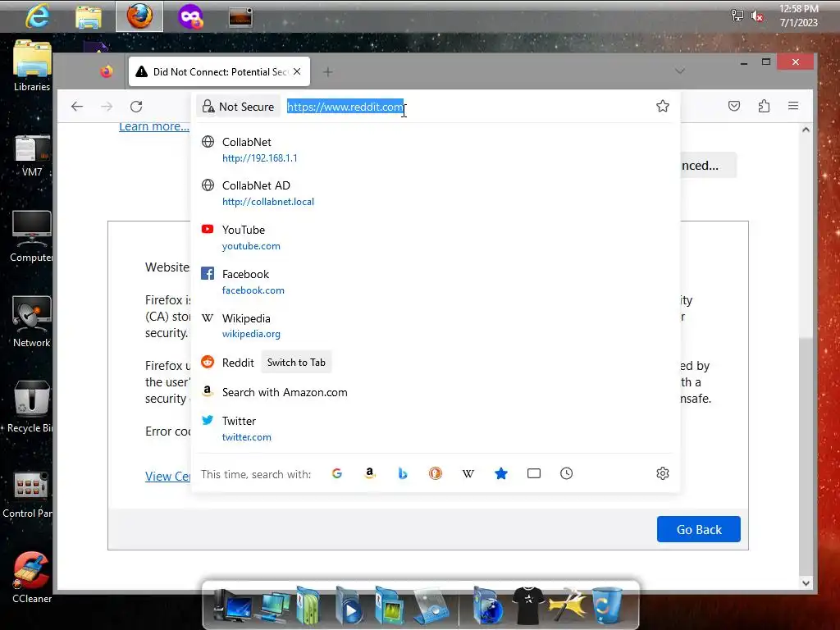
Task: Open the Firefox hamburger menu
Action: tap(793, 106)
